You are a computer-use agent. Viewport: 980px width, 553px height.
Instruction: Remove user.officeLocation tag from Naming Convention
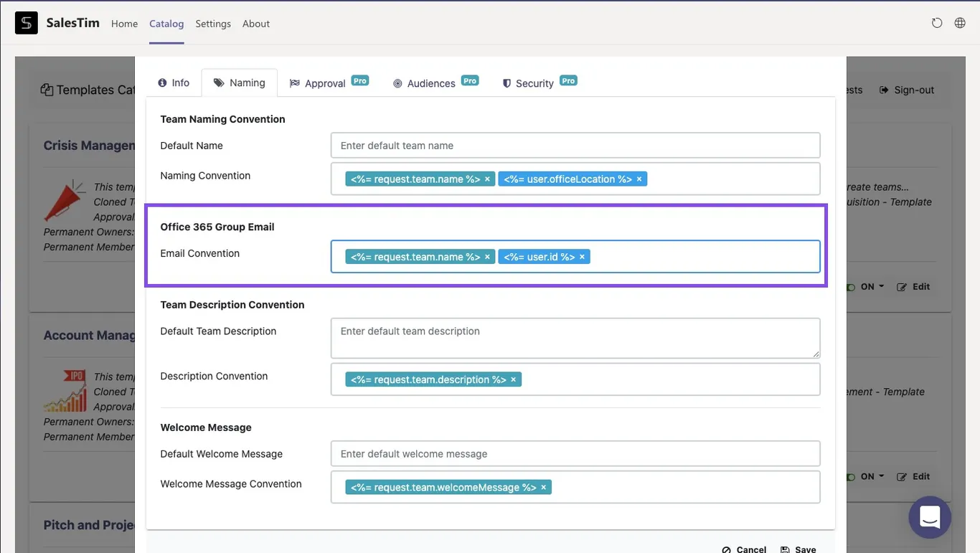coord(639,179)
